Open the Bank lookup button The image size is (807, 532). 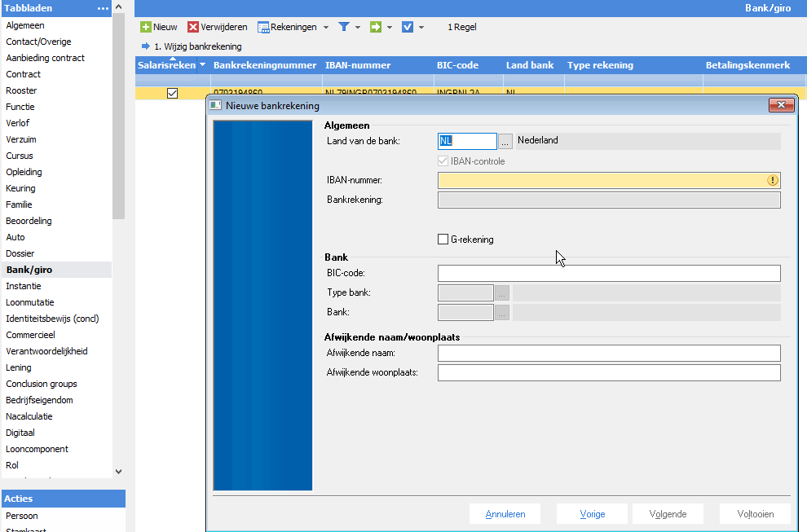tap(502, 312)
